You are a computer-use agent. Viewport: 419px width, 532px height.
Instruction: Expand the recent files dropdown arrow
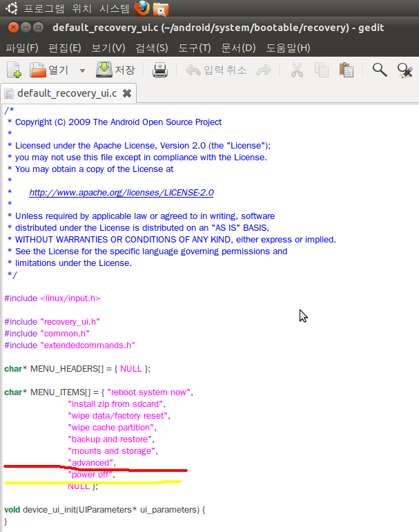[x=82, y=70]
